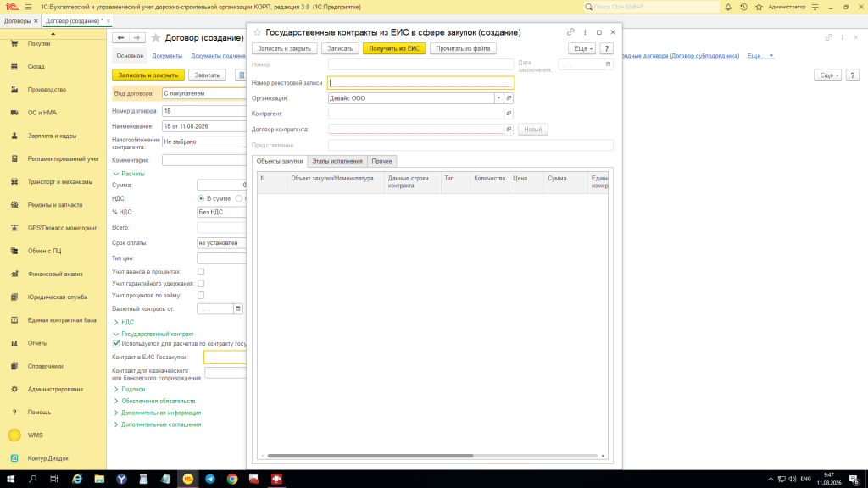Open Договор контрагента selection icon
This screenshot has height=488, width=868.
click(x=509, y=129)
